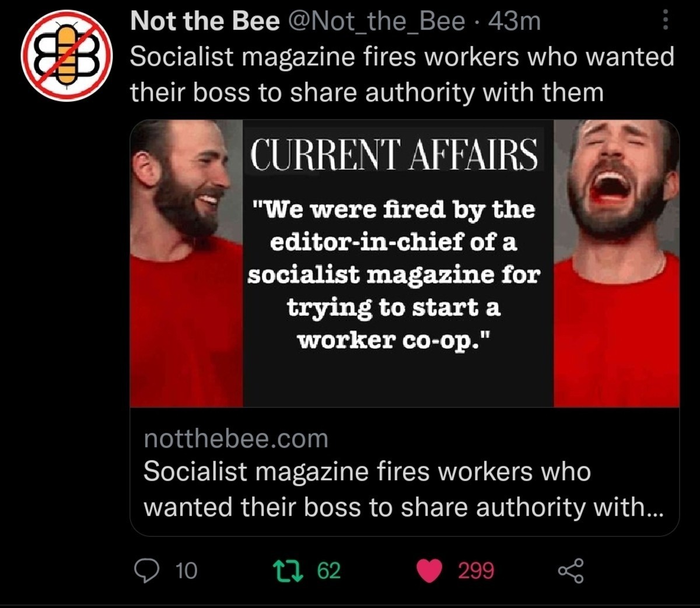Open the Not the Bee profile avatar

67,56
